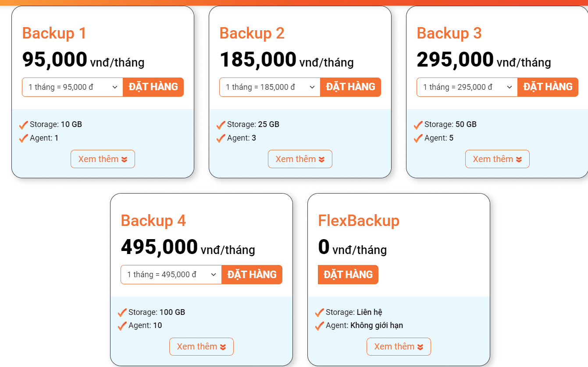Screen dimensions: 588x367
Task: Click the checkmark icon beside Backup 2 Agent
Action: (x=221, y=139)
